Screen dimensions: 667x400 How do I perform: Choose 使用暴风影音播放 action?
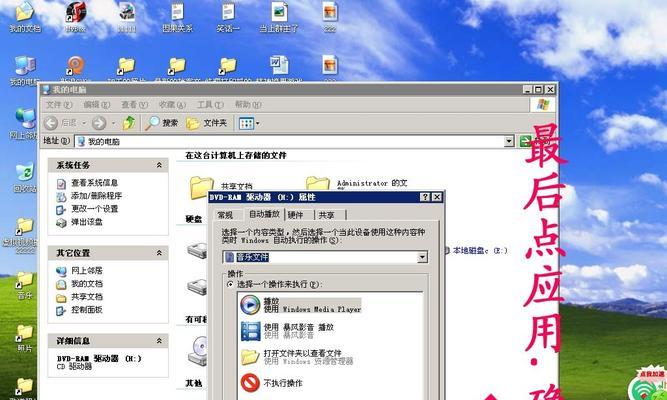[x=288, y=331]
